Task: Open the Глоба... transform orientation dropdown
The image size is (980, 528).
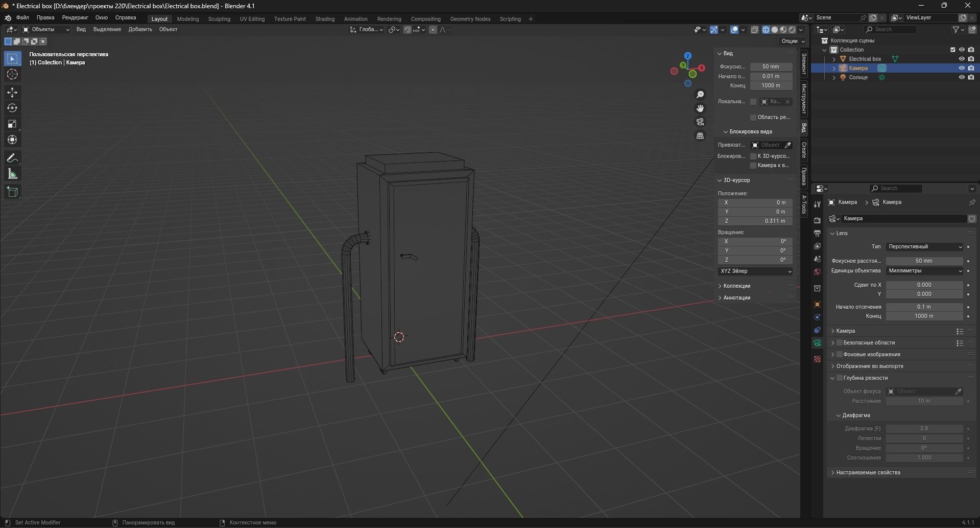Action: [x=366, y=30]
